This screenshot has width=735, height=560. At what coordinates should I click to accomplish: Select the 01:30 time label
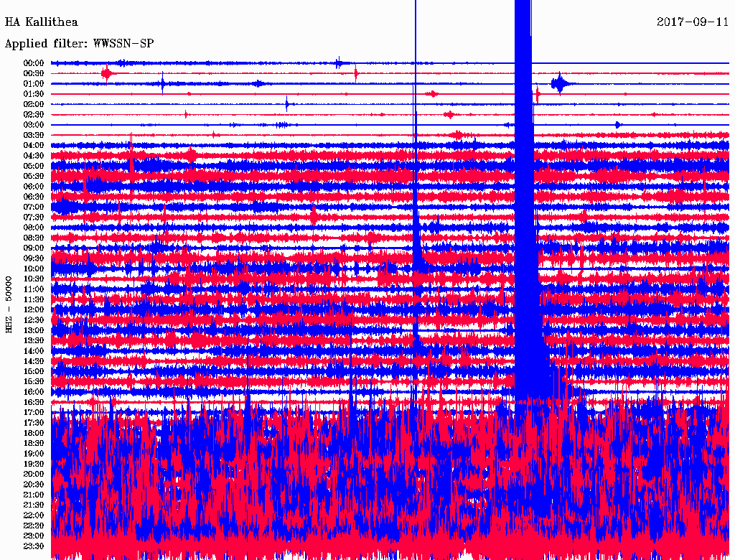point(34,94)
